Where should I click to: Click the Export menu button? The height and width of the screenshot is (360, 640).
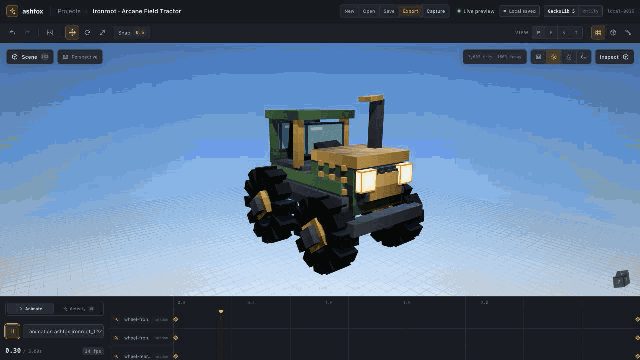(410, 11)
